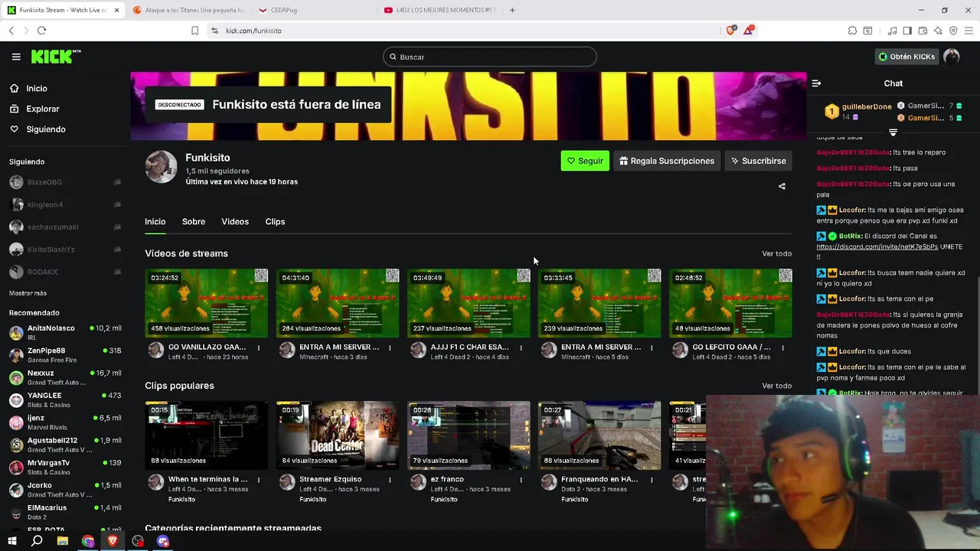The image size is (980, 551).
Task: Open new browser tab with plus icon
Action: coord(512,10)
